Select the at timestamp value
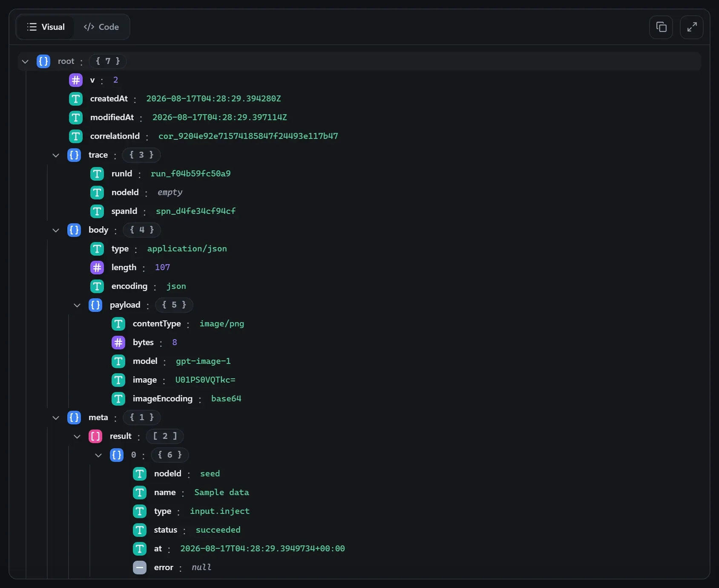Image resolution: width=719 pixels, height=588 pixels. [x=262, y=549]
